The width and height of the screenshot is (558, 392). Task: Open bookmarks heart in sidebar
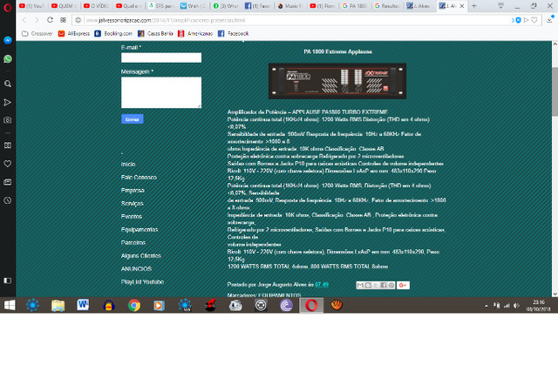8,164
